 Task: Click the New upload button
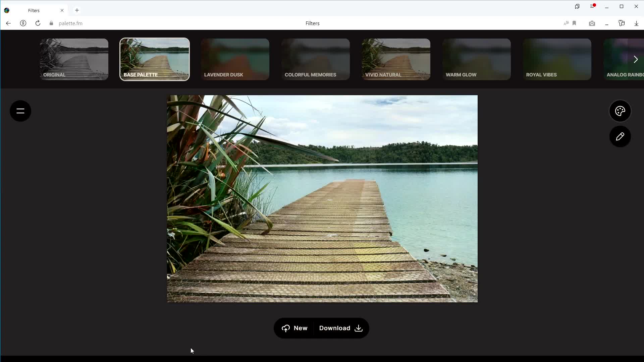pos(294,328)
